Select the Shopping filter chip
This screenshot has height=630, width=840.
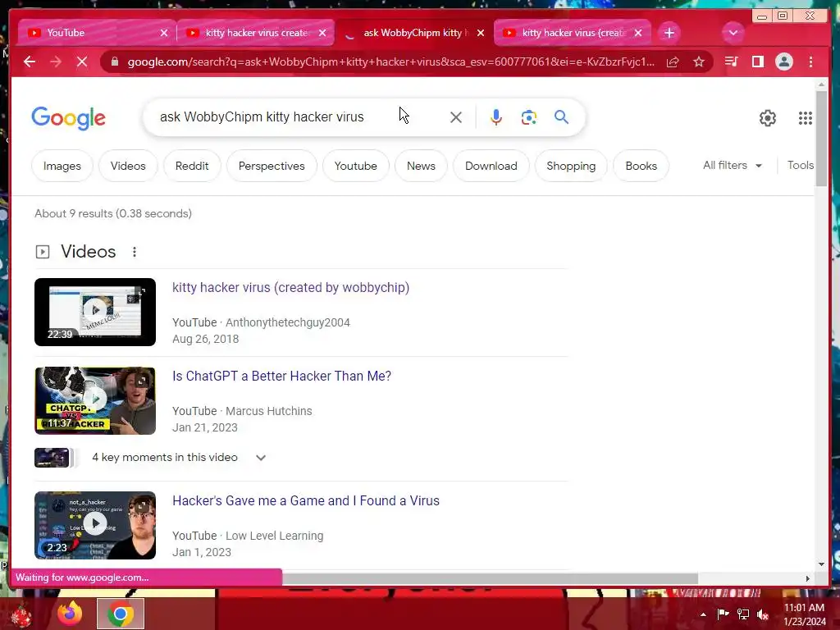pyautogui.click(x=571, y=166)
